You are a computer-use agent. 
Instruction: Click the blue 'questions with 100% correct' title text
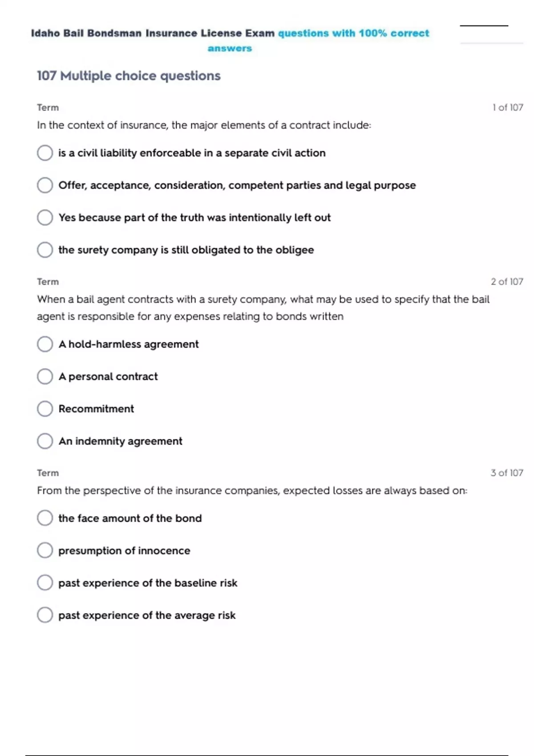353,33
